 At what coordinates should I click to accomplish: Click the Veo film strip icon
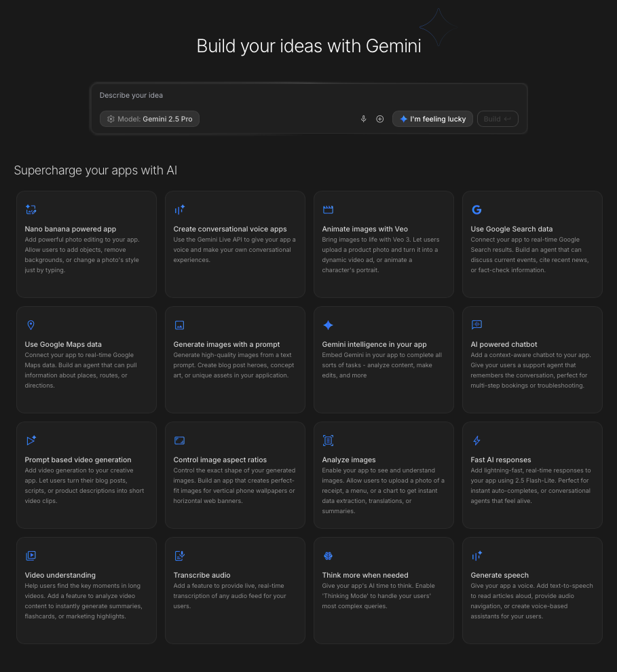tap(328, 209)
